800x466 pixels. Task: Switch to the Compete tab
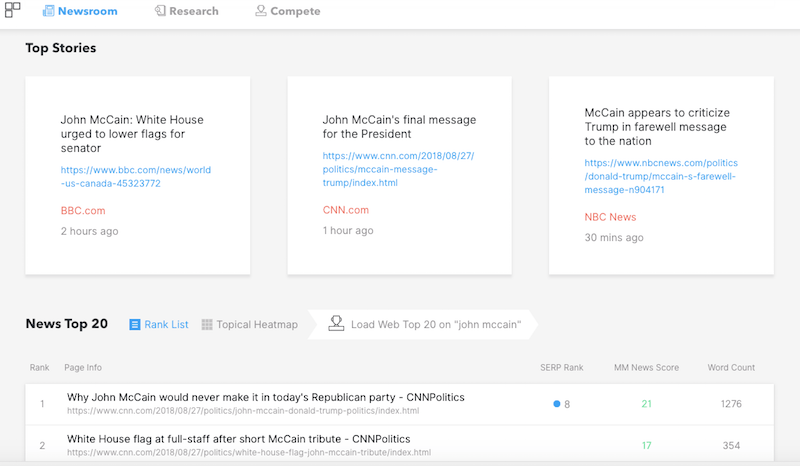[x=288, y=11]
